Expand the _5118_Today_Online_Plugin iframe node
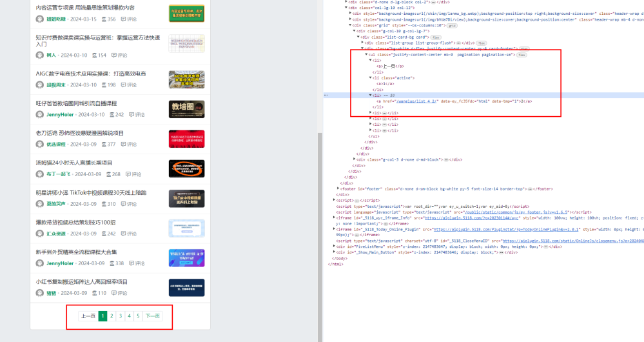Image resolution: width=644 pixels, height=342 pixels. (x=334, y=229)
